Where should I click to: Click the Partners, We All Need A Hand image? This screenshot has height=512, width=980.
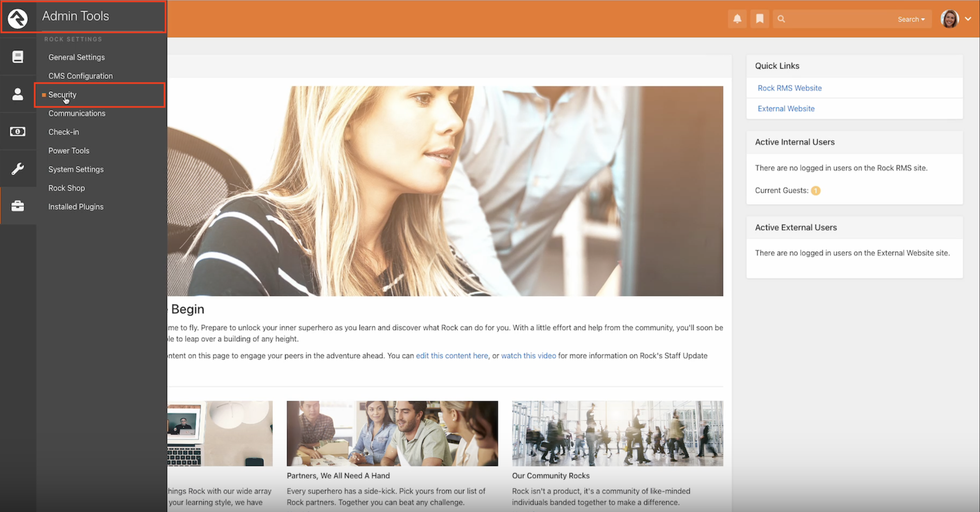392,433
